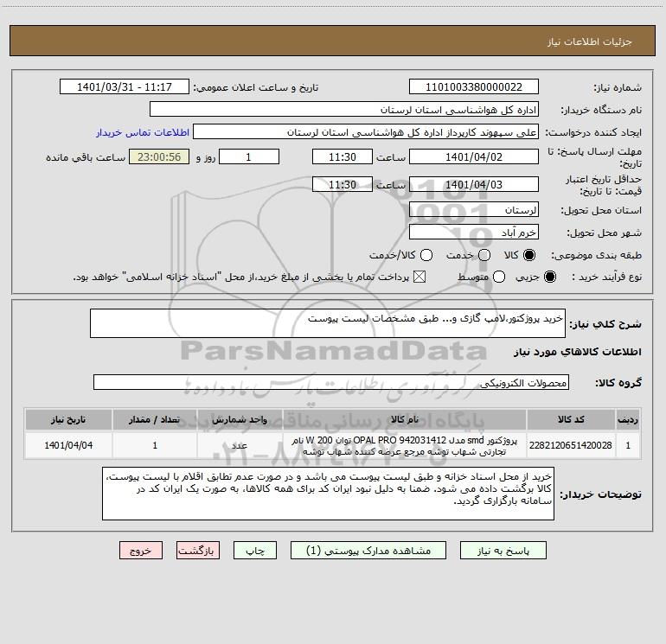Viewport: 666px width, 644px height.
Task: Open the اطلاعات تماس خریدار link
Action: point(143,132)
